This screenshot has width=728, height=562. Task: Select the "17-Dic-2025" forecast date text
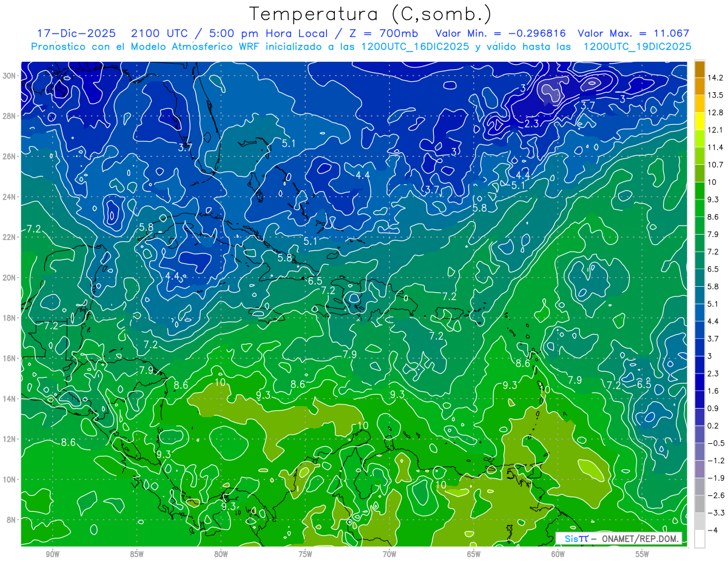point(75,33)
